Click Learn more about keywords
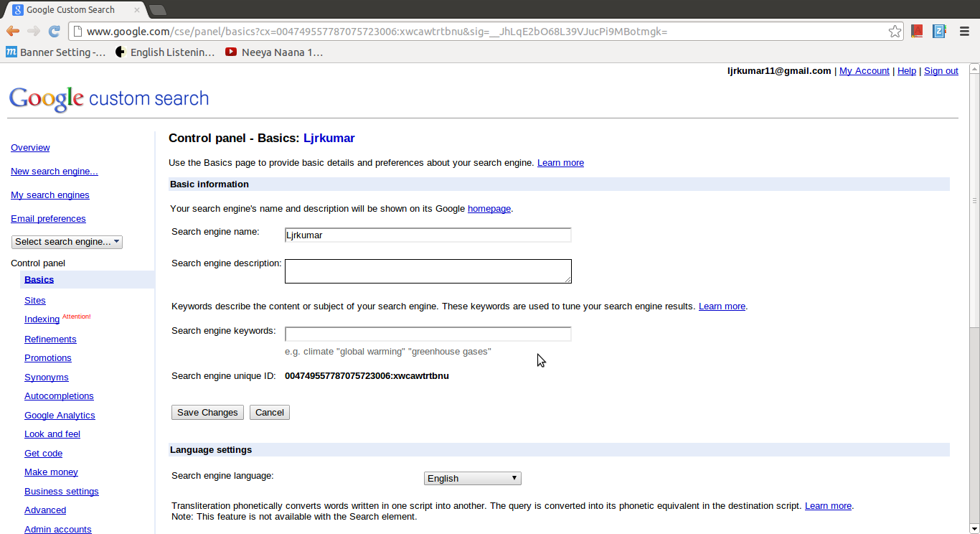This screenshot has width=980, height=534. [722, 306]
